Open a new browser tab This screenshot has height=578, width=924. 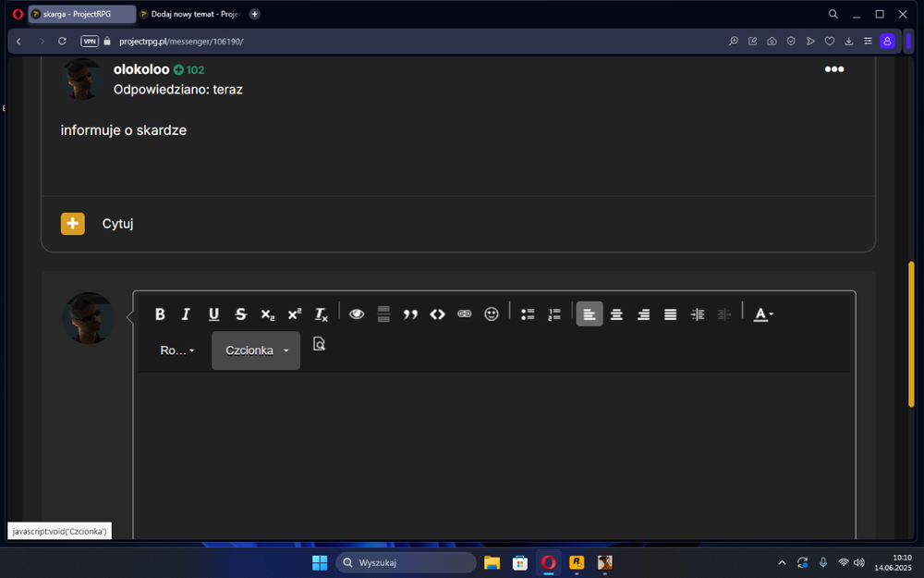[x=255, y=14]
